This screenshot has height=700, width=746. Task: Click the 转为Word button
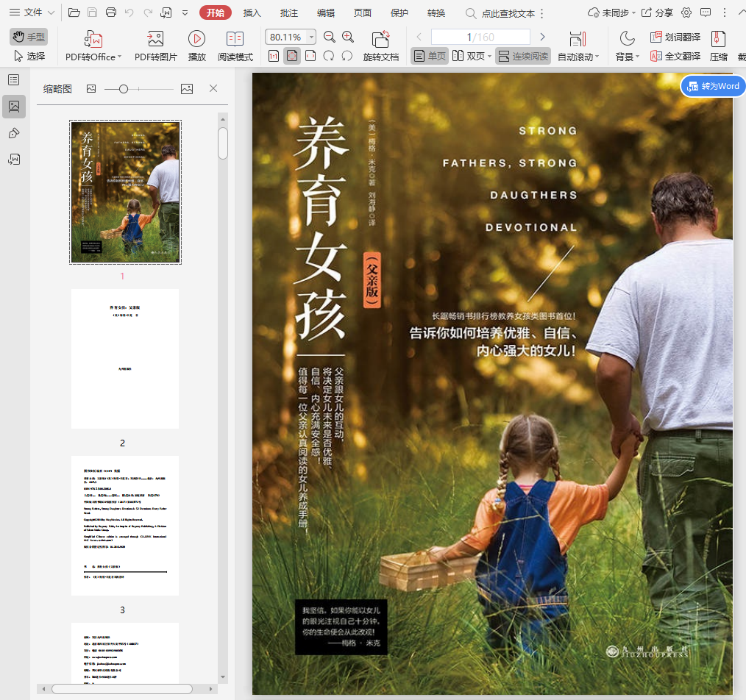click(713, 86)
